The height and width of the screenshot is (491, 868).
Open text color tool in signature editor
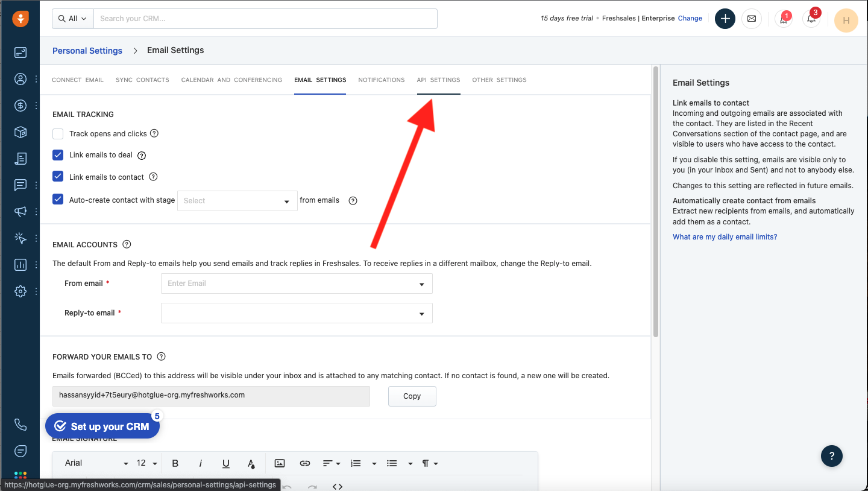pos(251,463)
